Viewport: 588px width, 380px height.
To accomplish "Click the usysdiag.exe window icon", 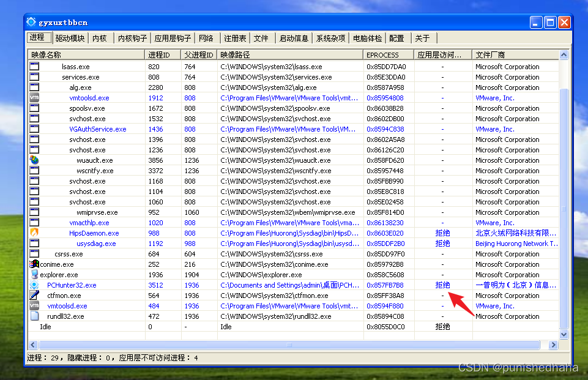I will tap(34, 244).
